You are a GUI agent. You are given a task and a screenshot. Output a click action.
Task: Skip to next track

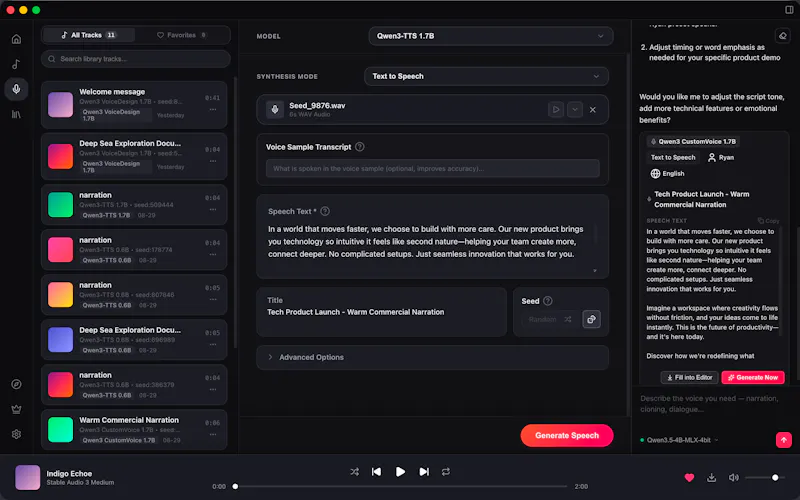point(424,472)
